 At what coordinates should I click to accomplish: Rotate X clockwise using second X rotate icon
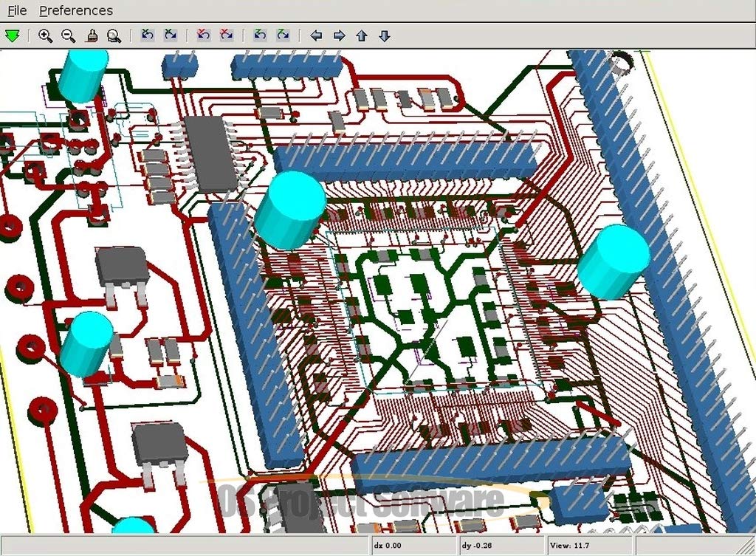[x=171, y=35]
